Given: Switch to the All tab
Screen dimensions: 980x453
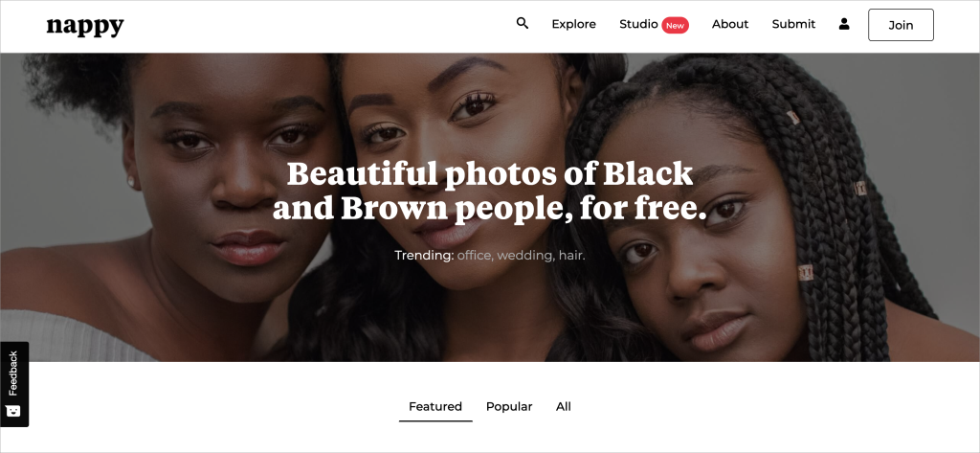Looking at the screenshot, I should click(564, 407).
